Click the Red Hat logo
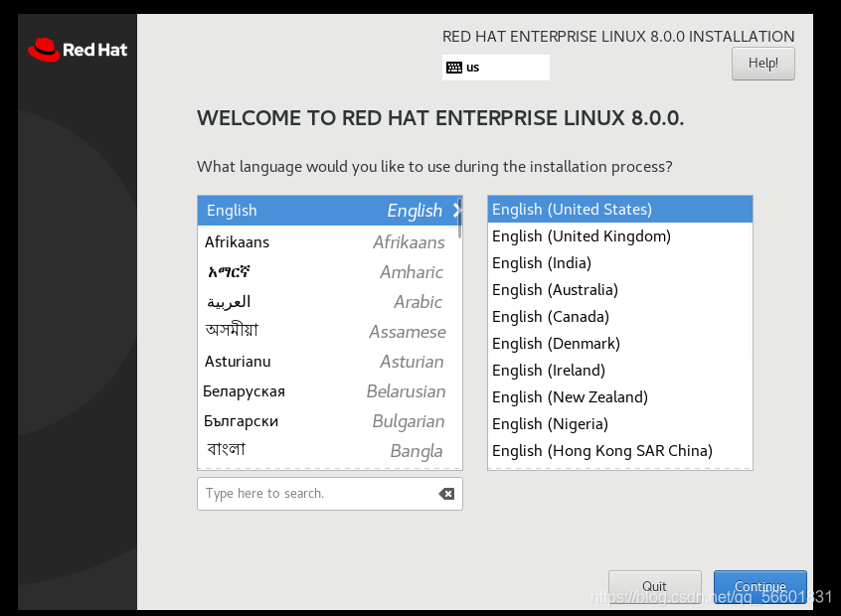 coord(78,50)
